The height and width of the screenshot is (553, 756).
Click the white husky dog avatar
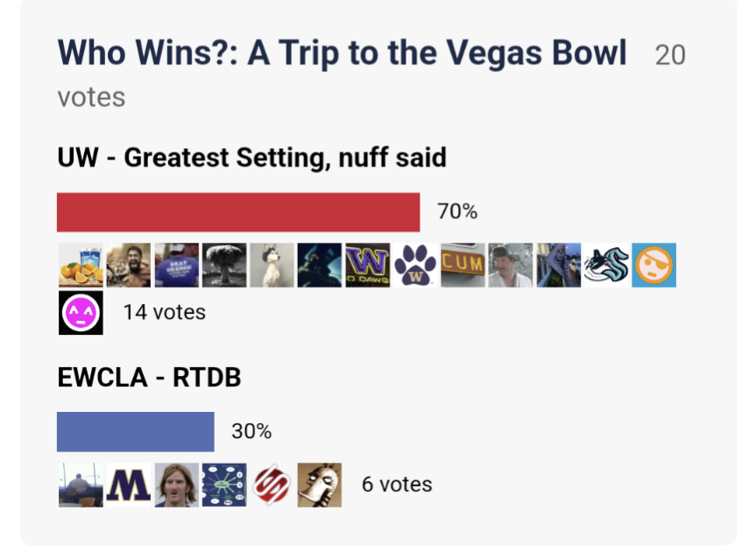(272, 266)
